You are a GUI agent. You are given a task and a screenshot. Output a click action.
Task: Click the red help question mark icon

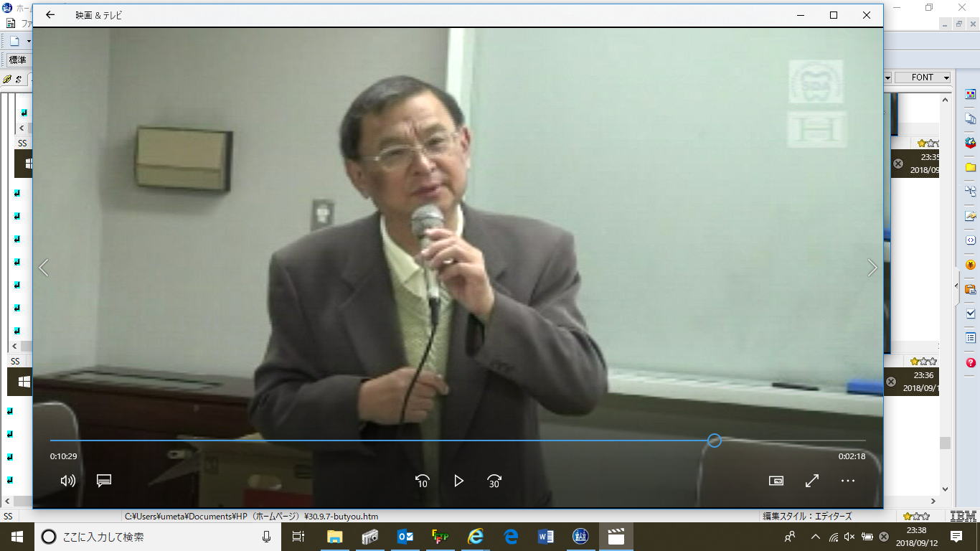971,363
